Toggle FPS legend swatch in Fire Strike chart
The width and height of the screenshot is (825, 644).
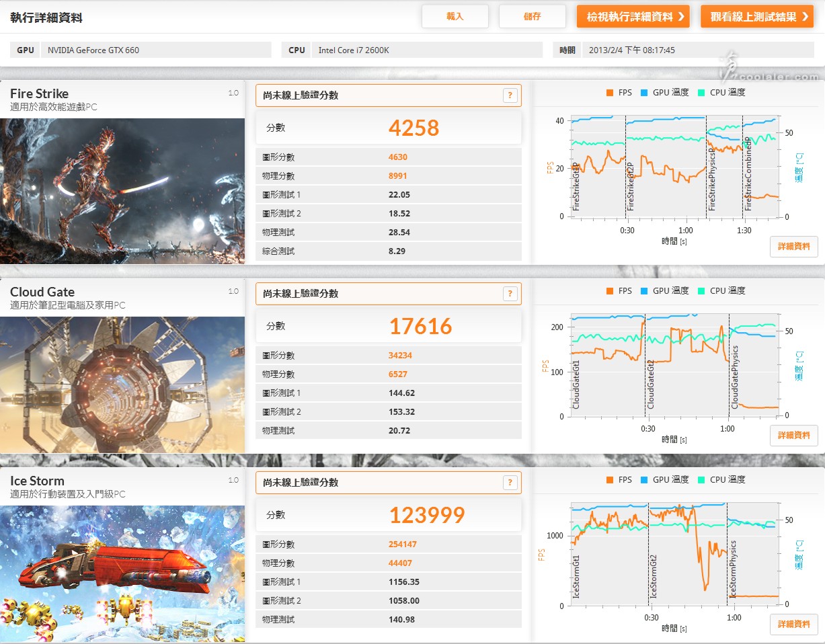pos(610,93)
